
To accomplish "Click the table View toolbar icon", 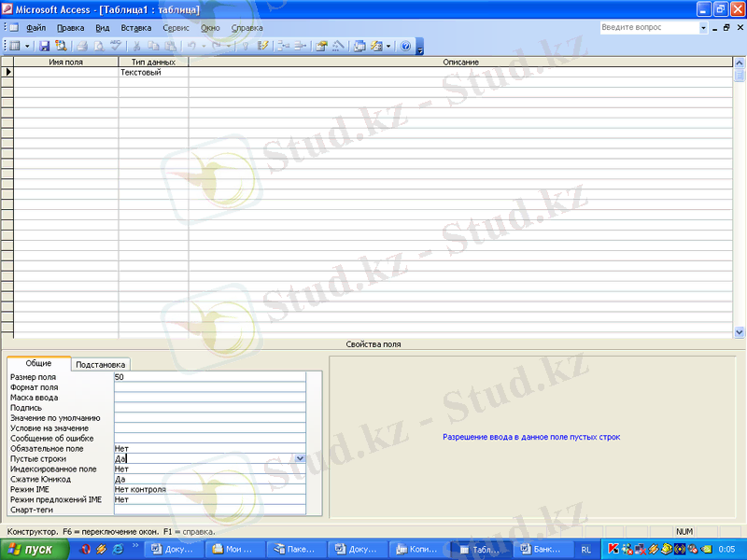I will coord(15,46).
